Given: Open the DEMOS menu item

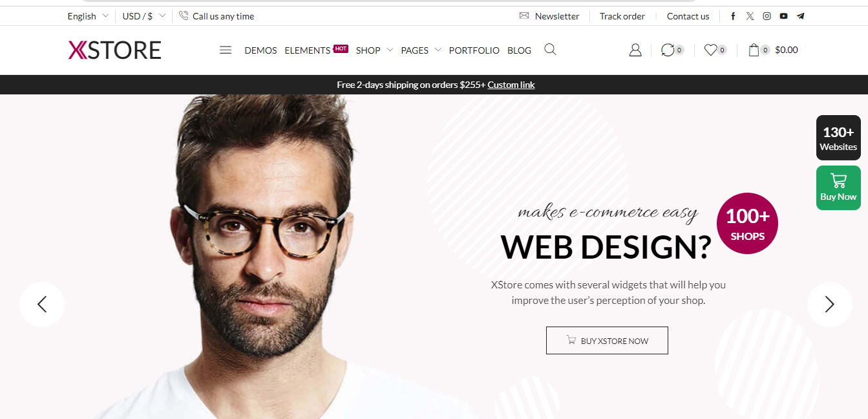Looking at the screenshot, I should tap(260, 50).
